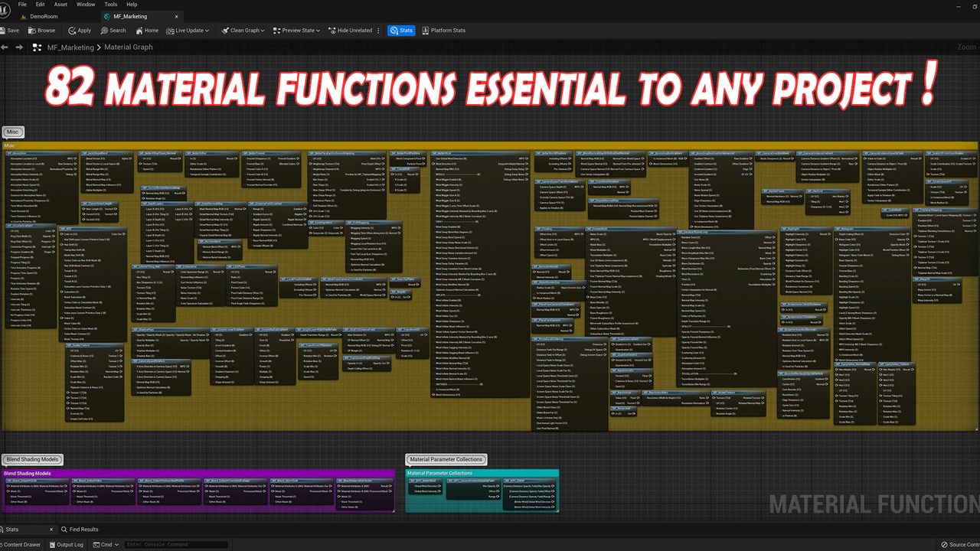Open the Output Log
Image resolution: width=980 pixels, height=551 pixels.
(67, 545)
